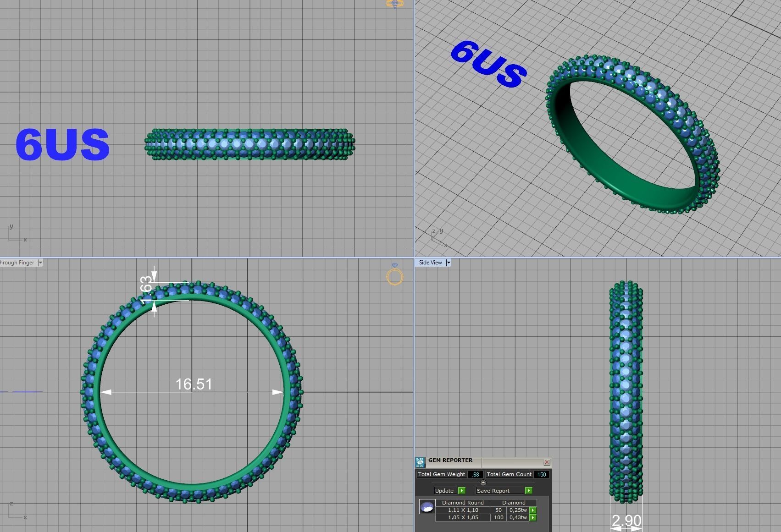This screenshot has width=781, height=532.
Task: Click the 1,11 X 1,10 size cell
Action: (463, 510)
